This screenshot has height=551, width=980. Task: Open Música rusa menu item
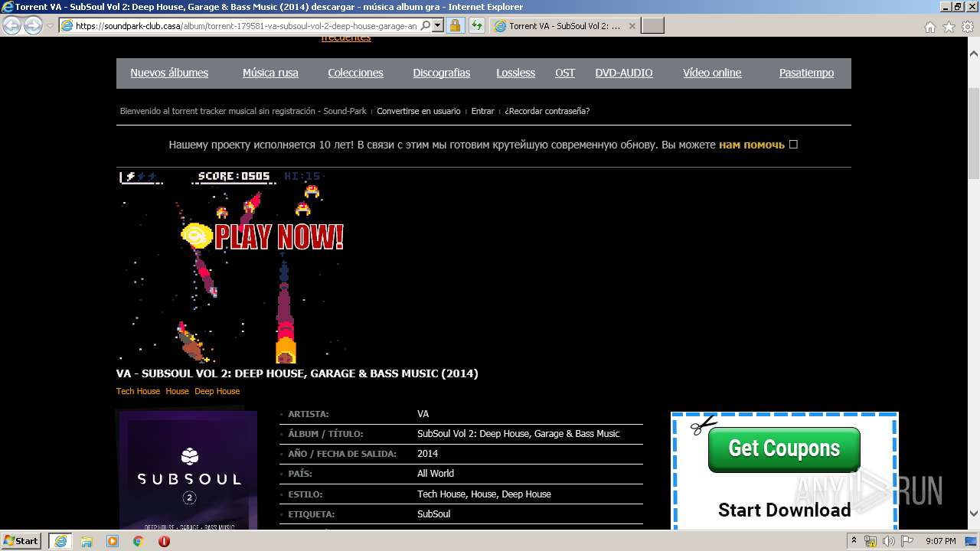pos(270,73)
